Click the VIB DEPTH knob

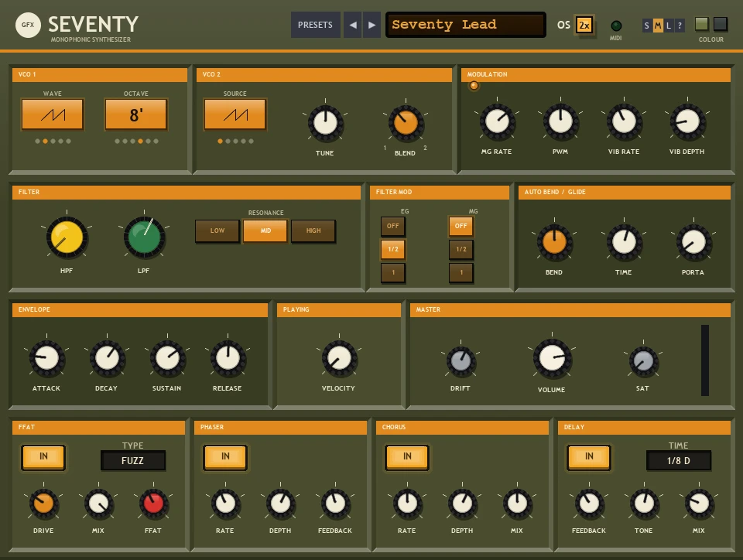[687, 121]
